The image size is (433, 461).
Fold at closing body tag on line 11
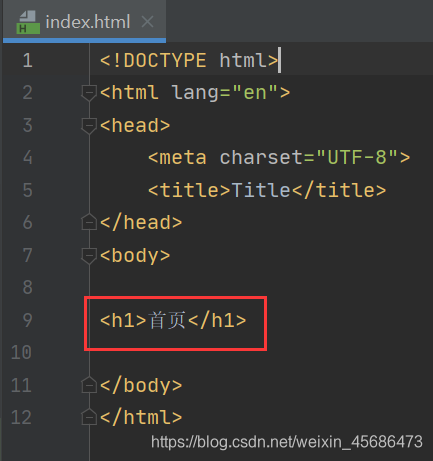(x=89, y=385)
